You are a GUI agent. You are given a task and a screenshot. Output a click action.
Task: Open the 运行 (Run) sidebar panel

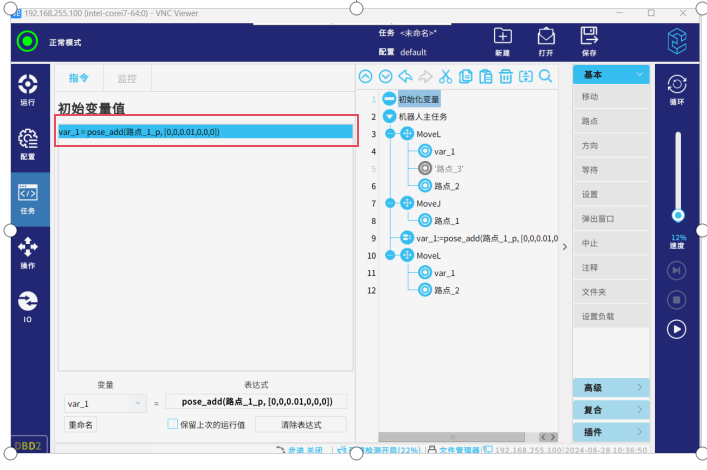[x=28, y=90]
